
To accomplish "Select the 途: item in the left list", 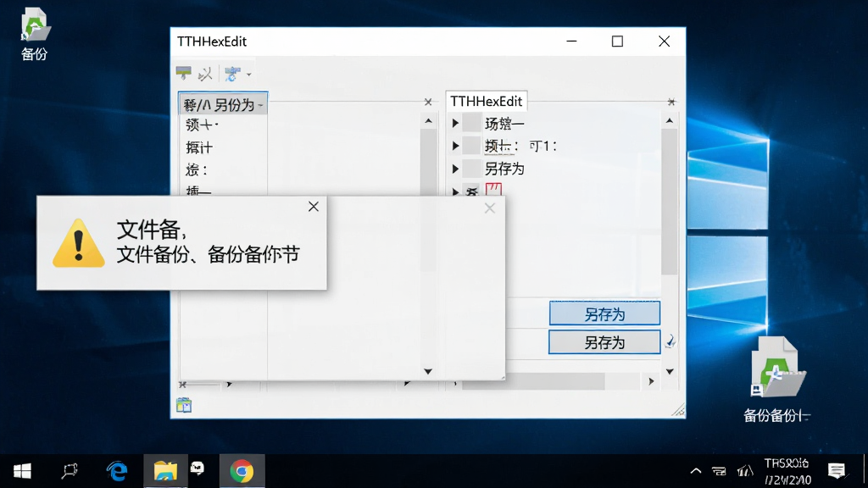I will tap(197, 169).
